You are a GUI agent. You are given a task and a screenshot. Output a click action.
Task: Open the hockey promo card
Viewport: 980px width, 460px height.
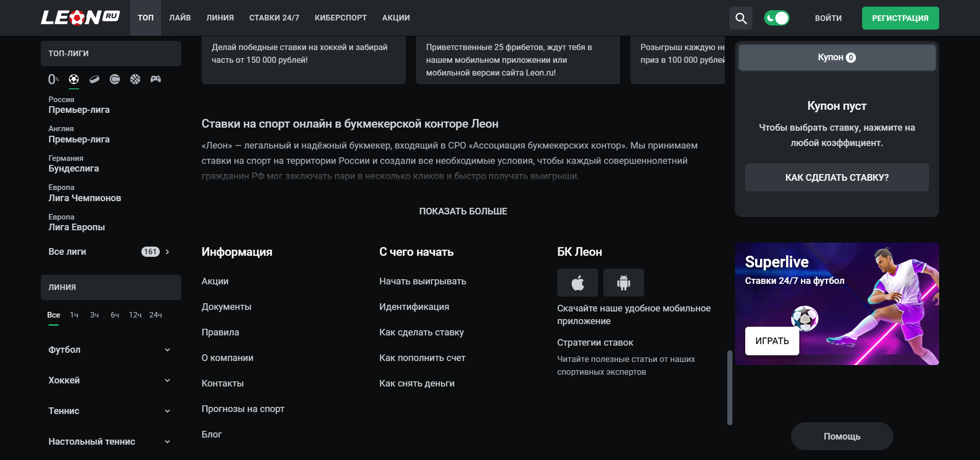(x=304, y=60)
